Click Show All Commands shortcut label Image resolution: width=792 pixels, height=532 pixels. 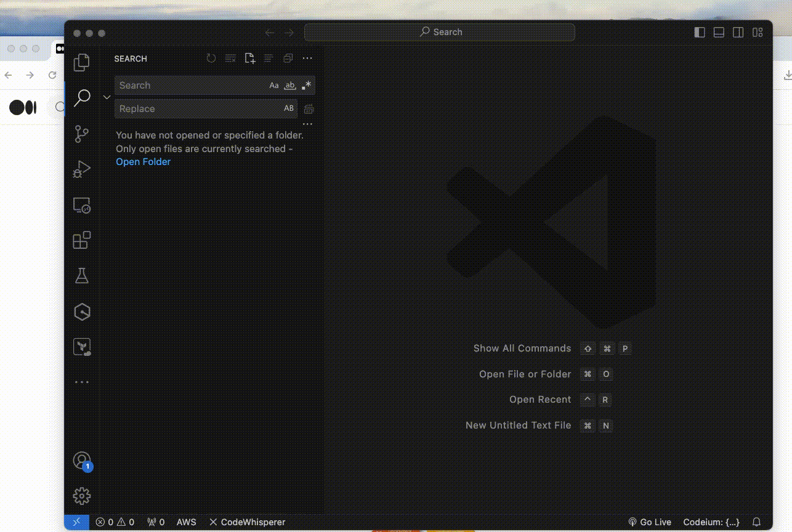point(522,349)
